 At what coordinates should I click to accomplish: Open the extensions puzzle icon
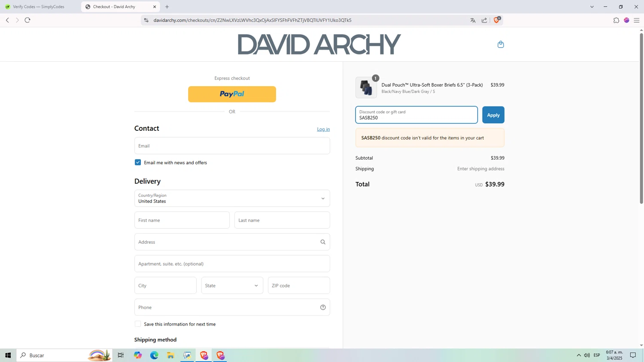tap(616, 20)
